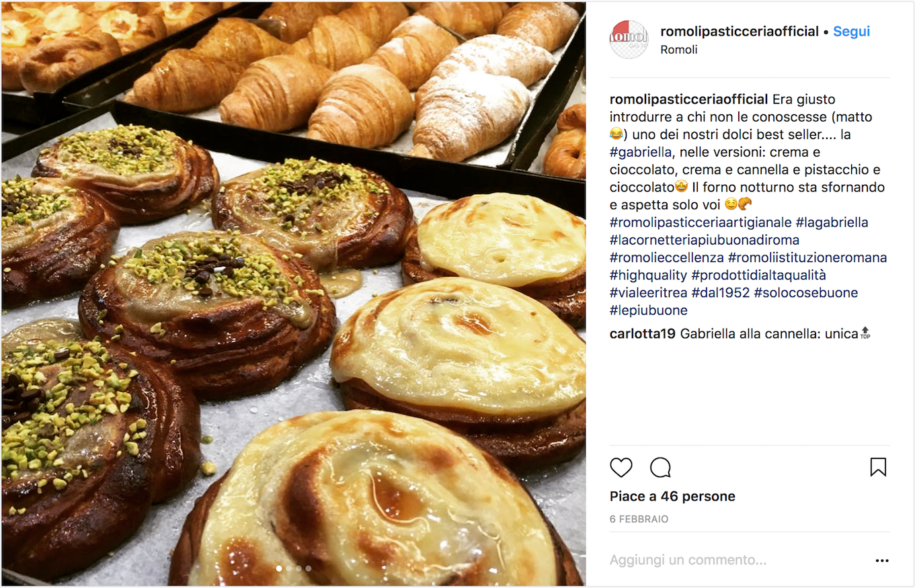View carlotta19 commenter profile
Image resolution: width=915 pixels, height=588 pixels.
tap(642, 333)
